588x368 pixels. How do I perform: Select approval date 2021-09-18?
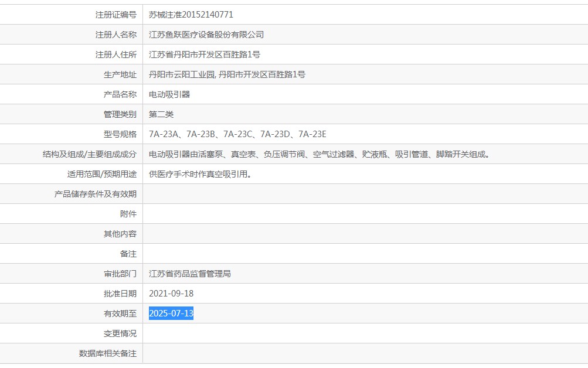click(x=171, y=294)
